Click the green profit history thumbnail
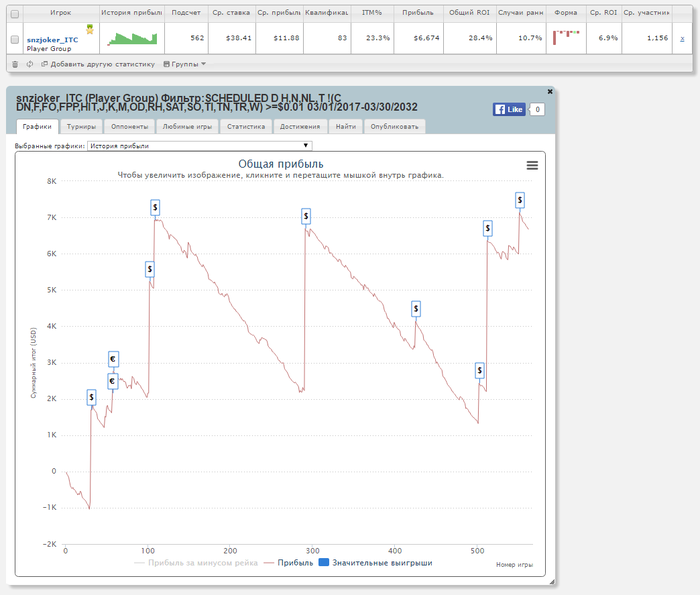 pos(132,39)
